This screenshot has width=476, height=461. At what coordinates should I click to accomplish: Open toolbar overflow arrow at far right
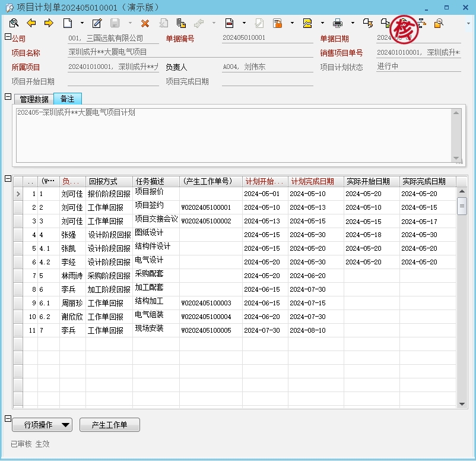point(469,23)
